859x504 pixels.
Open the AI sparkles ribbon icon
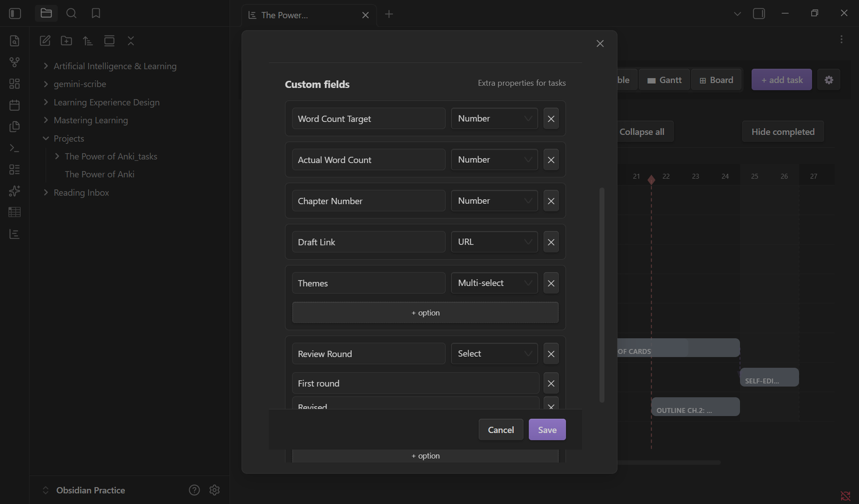click(x=15, y=191)
